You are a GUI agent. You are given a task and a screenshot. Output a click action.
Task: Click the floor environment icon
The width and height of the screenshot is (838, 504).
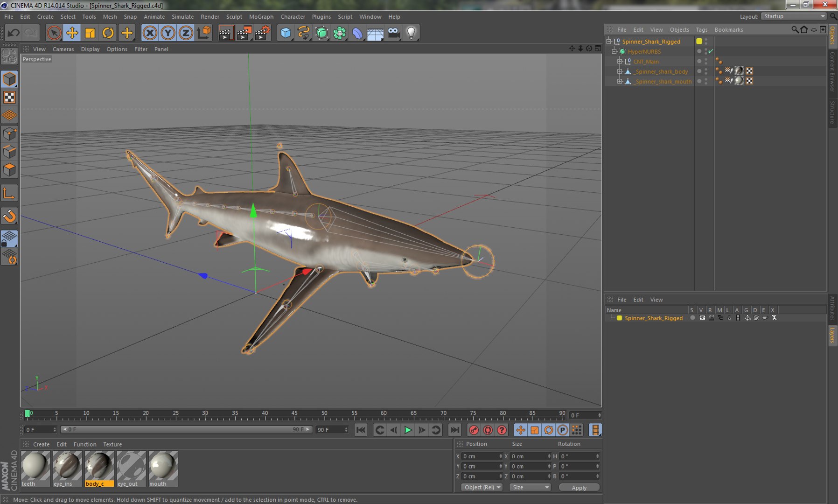click(375, 33)
